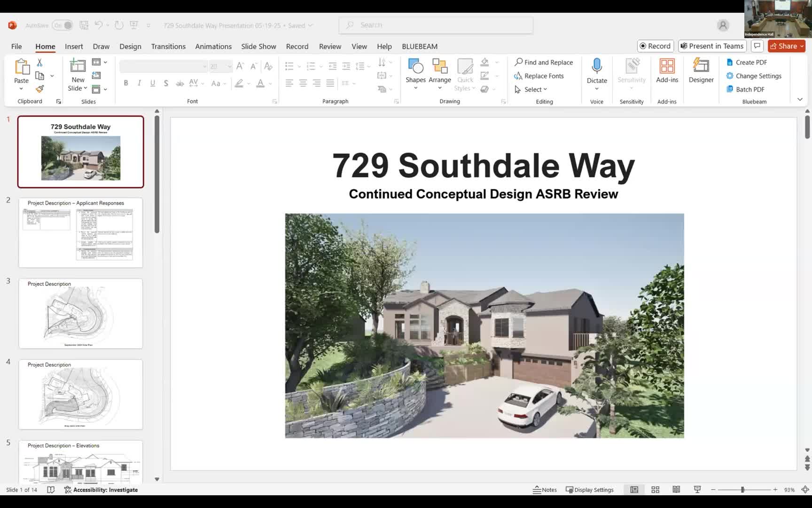812x508 pixels.
Task: Select slide 3 Project Description thumbnail
Action: [x=80, y=314]
